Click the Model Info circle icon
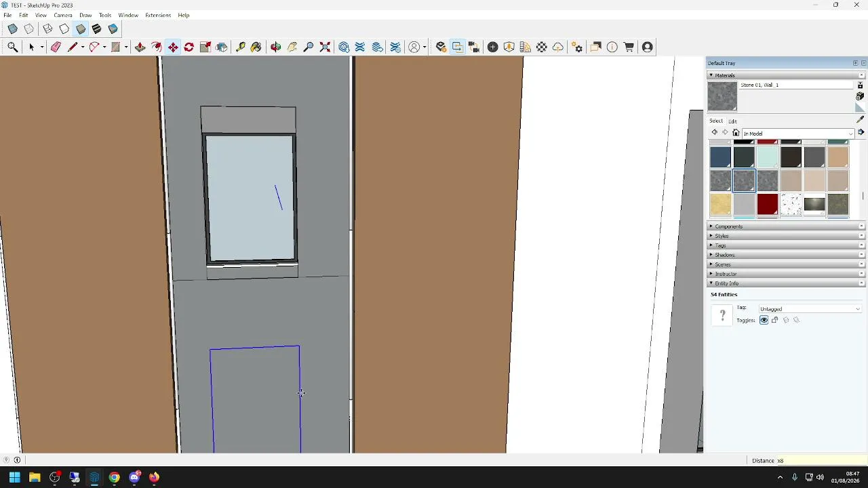The height and width of the screenshot is (488, 868). [x=612, y=47]
